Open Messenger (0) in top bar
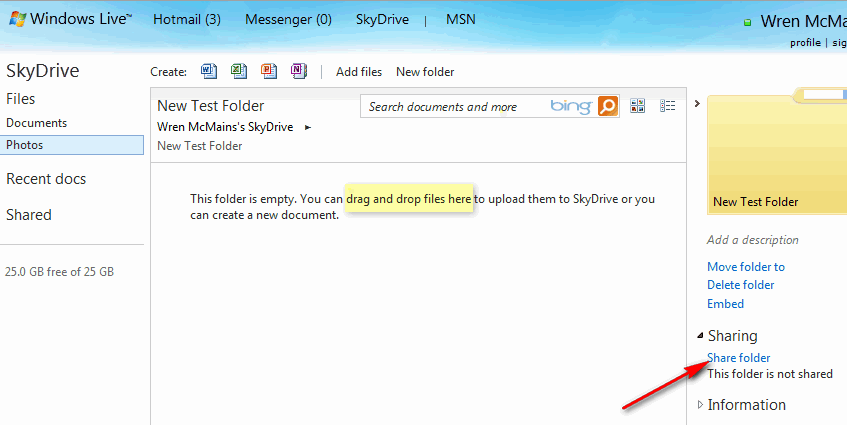This screenshot has width=847, height=425. (x=288, y=19)
